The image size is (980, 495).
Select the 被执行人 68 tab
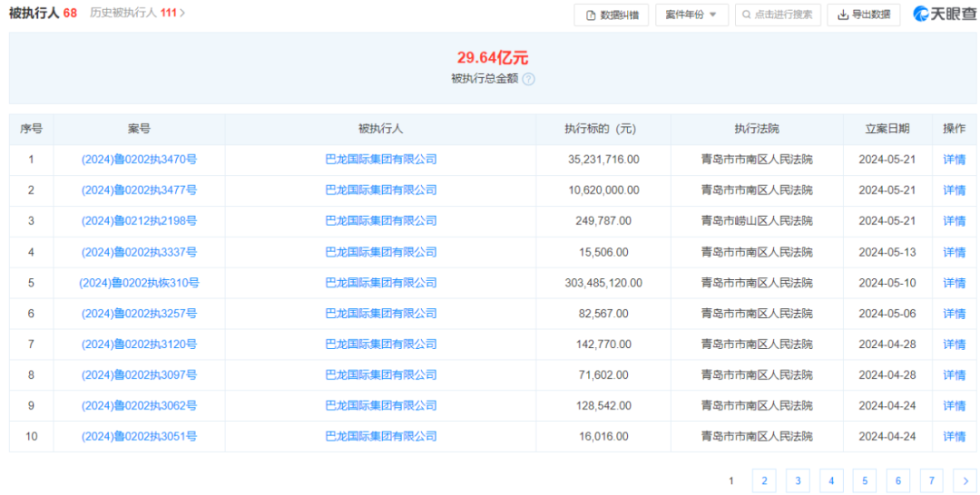pyautogui.click(x=43, y=14)
